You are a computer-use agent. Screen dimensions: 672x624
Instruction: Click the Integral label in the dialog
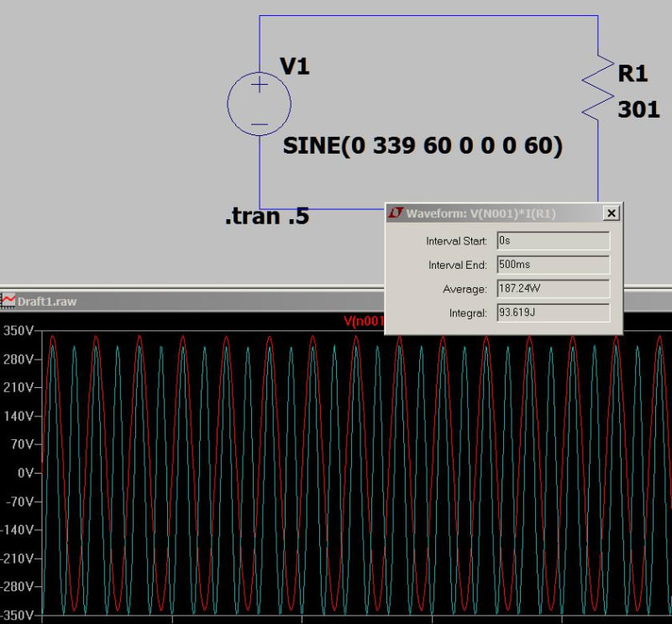468,313
